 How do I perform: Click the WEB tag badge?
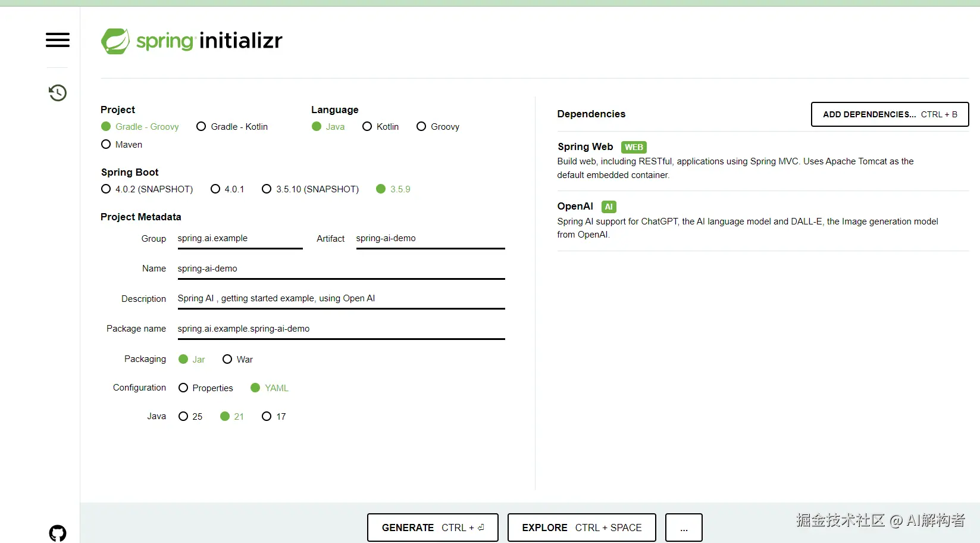pos(634,147)
